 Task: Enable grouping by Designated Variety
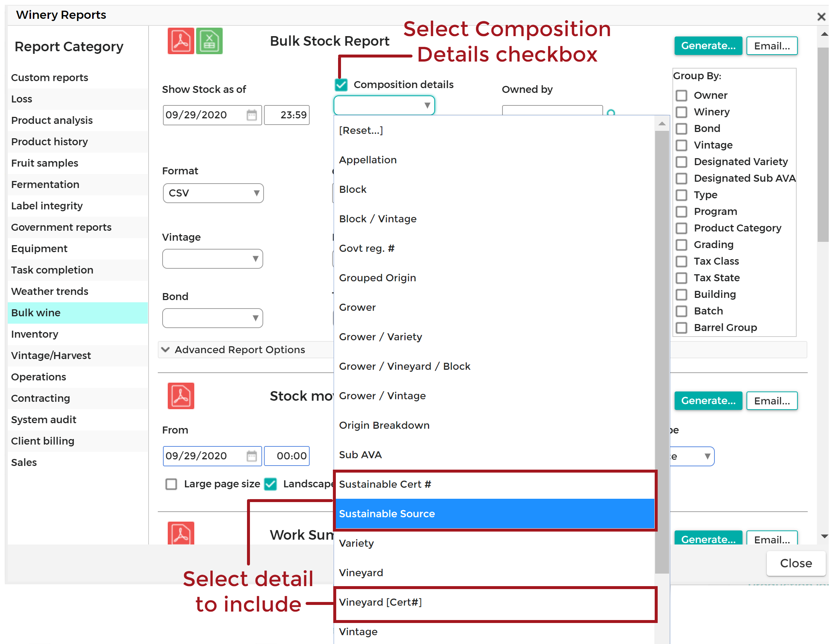681,162
